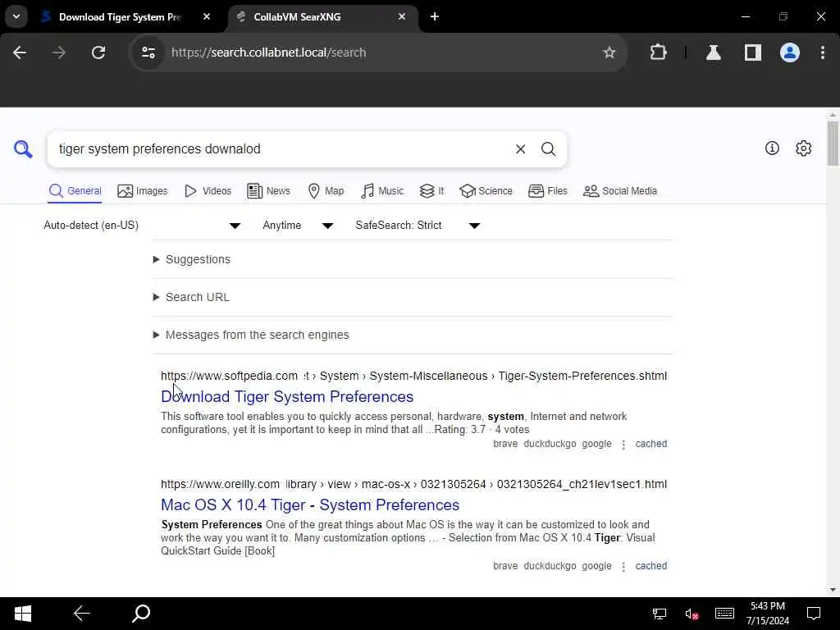Switch to Science category
The image size is (840, 630).
(486, 191)
